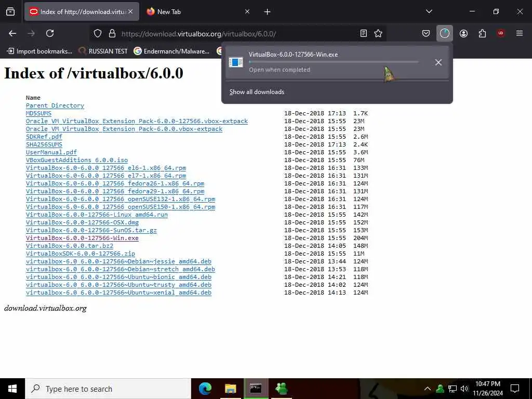This screenshot has width=532, height=399.
Task: View site security padlock info
Action: [112, 33]
